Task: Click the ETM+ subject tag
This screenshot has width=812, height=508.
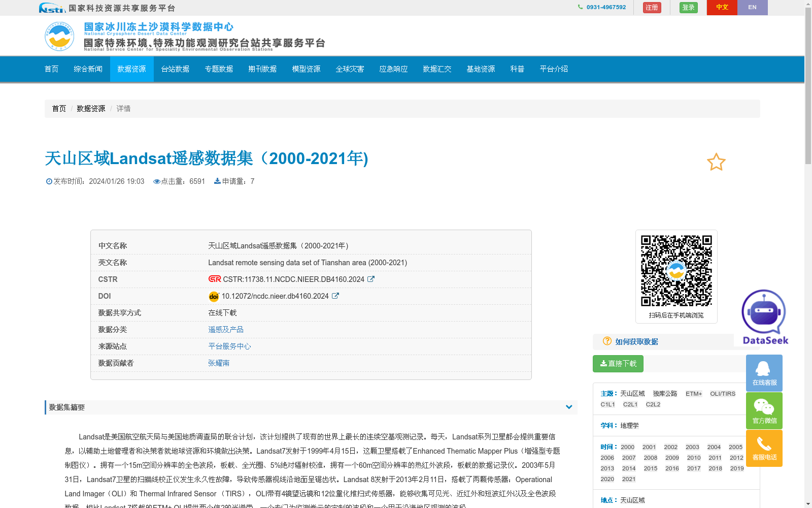Action: (x=694, y=394)
